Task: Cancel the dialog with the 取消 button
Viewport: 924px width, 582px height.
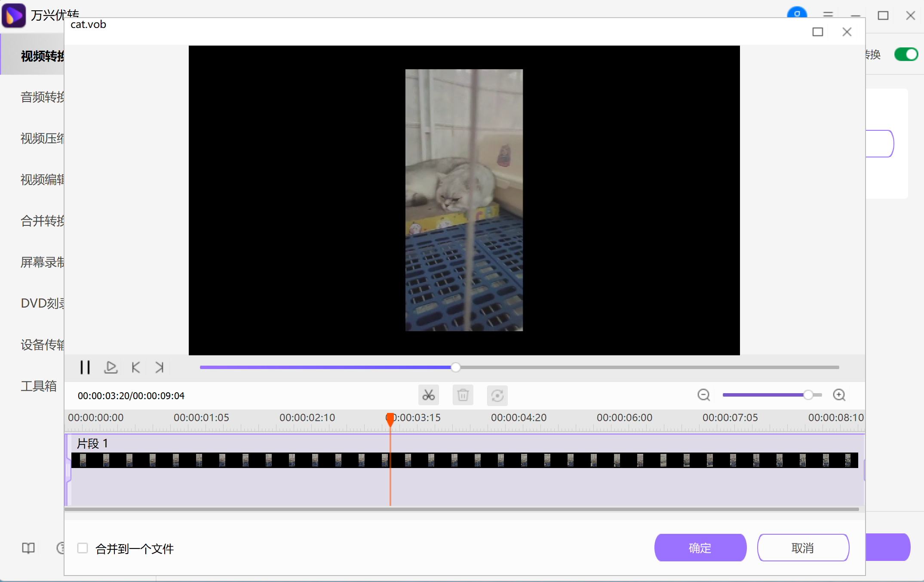Action: click(803, 548)
